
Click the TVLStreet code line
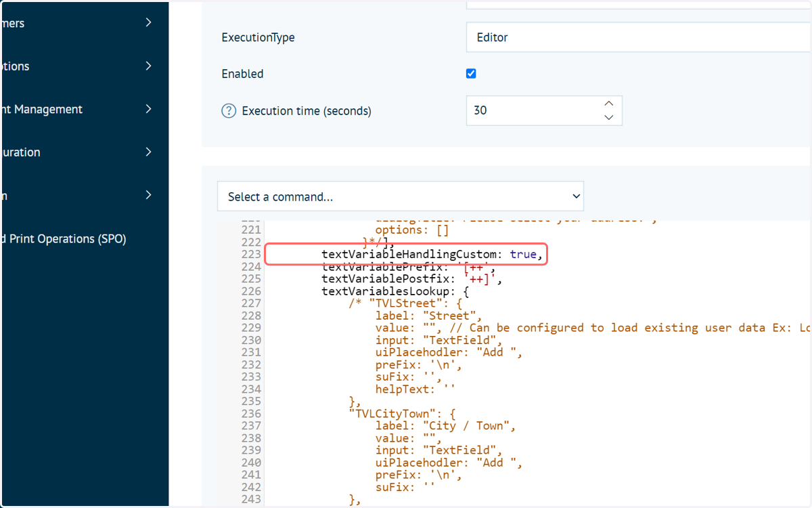405,303
